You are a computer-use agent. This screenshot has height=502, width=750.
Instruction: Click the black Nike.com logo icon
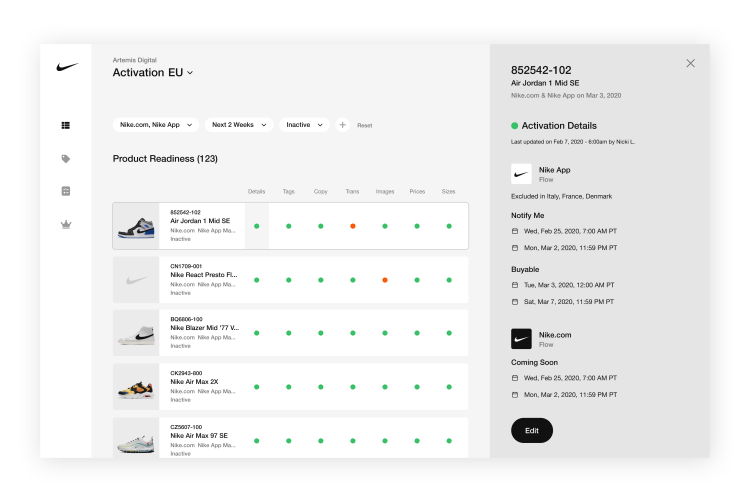(x=521, y=339)
